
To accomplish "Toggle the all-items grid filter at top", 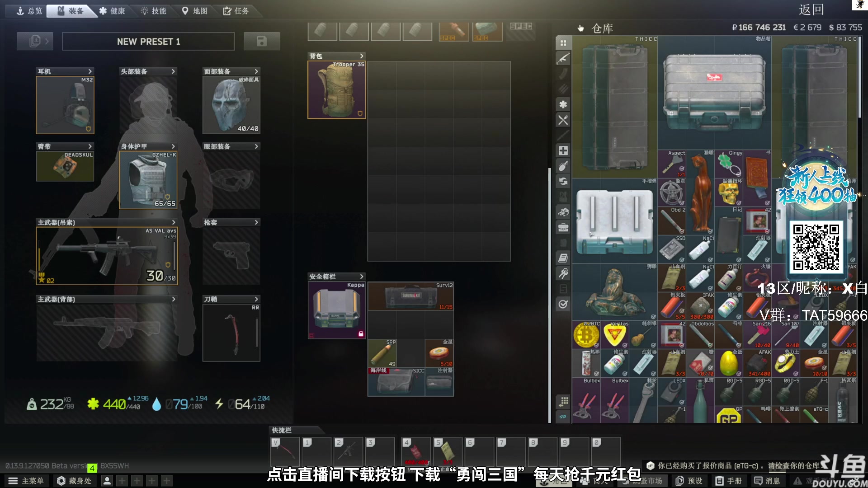I will pyautogui.click(x=563, y=43).
